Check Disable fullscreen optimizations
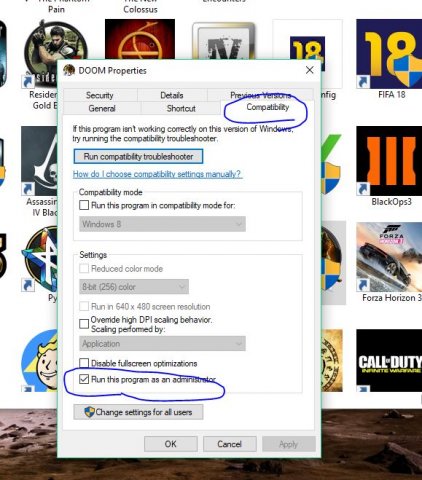Screen dimensions: 422x480 [84, 363]
